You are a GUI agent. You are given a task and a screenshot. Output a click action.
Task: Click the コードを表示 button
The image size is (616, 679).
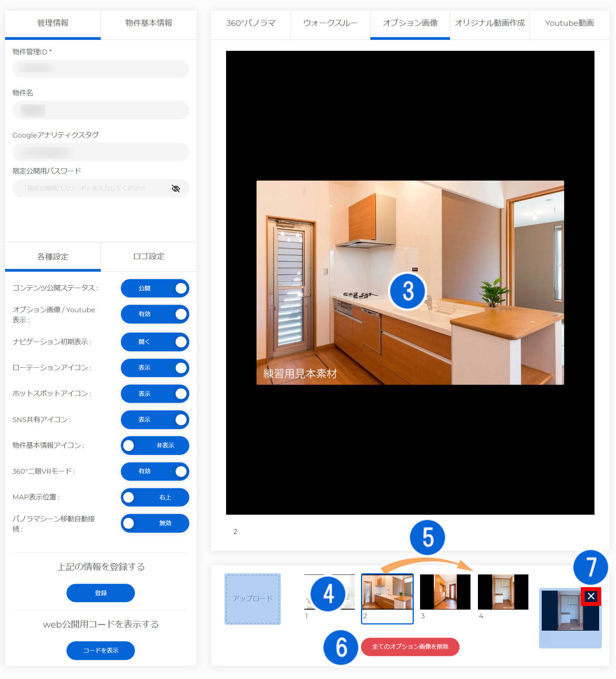click(101, 650)
